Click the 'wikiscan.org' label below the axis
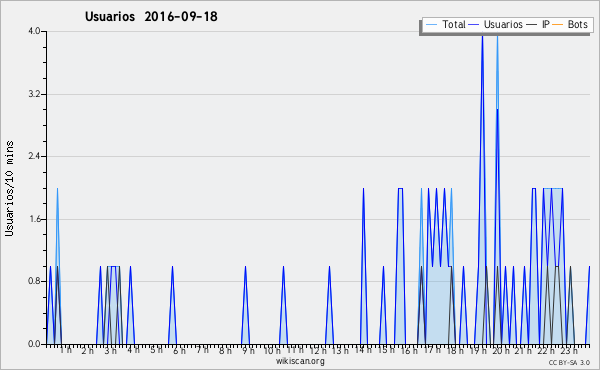Image resolution: width=600 pixels, height=370 pixels. click(300, 361)
